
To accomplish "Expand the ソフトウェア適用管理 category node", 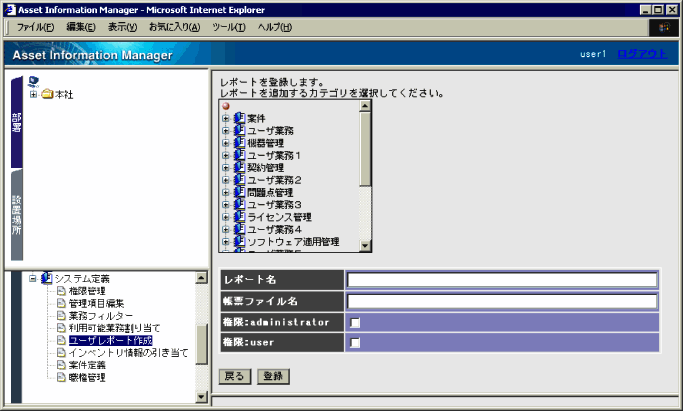I will pos(225,242).
